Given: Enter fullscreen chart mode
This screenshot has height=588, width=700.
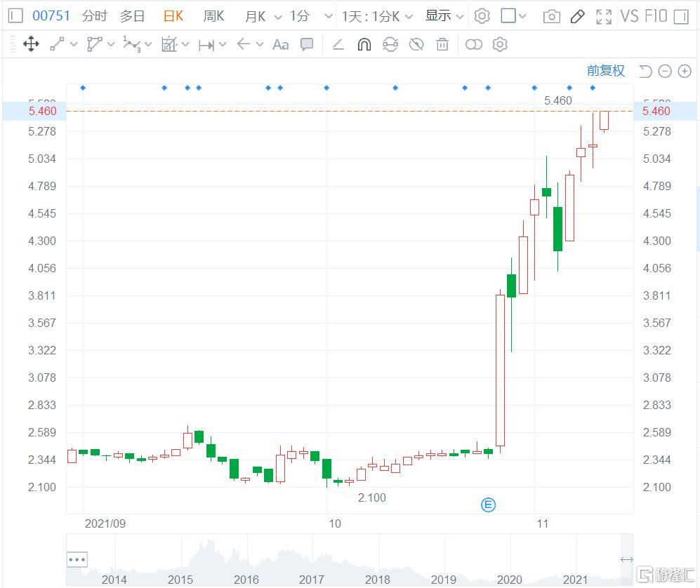Looking at the screenshot, I should tap(603, 16).
